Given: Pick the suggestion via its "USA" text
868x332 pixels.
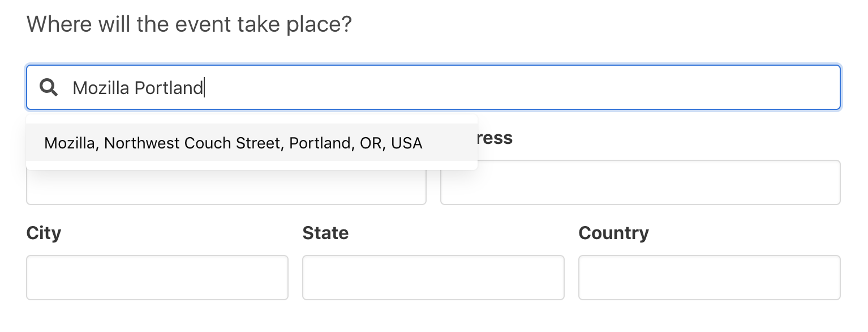Looking at the screenshot, I should 407,143.
